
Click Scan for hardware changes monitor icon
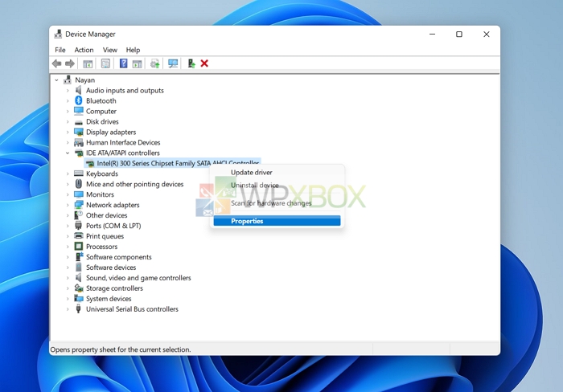click(173, 63)
